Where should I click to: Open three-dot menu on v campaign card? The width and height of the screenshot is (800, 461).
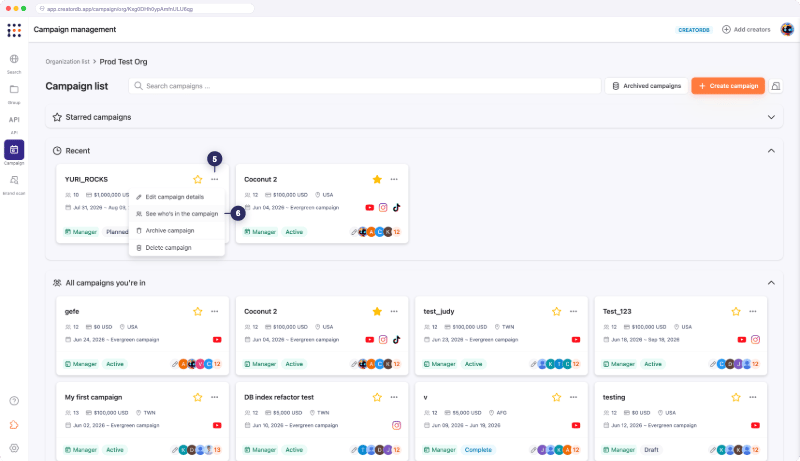point(573,397)
